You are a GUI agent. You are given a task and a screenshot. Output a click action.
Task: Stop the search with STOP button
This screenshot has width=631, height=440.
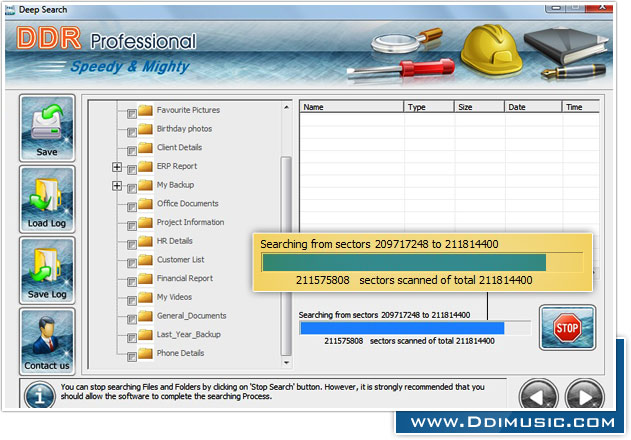pyautogui.click(x=567, y=327)
